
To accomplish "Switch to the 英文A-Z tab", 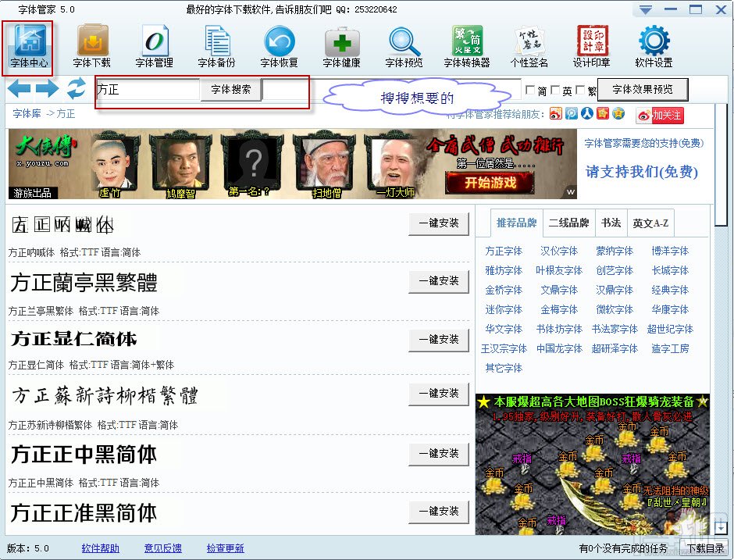I will click(x=650, y=223).
